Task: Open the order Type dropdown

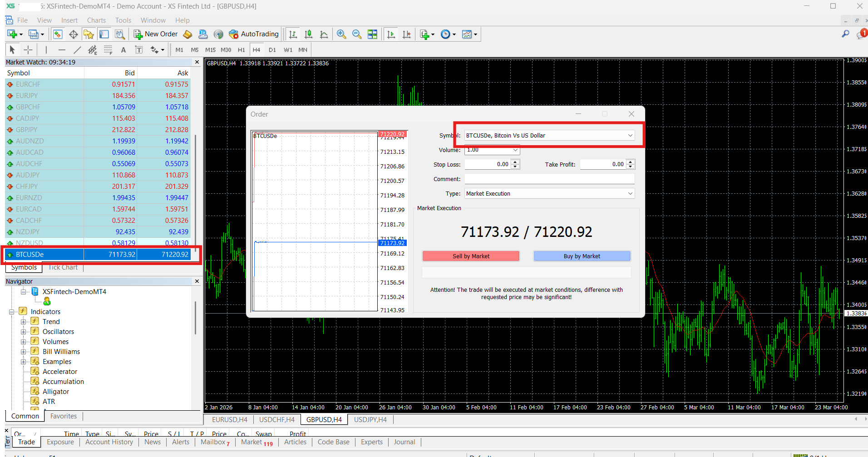Action: [x=630, y=193]
